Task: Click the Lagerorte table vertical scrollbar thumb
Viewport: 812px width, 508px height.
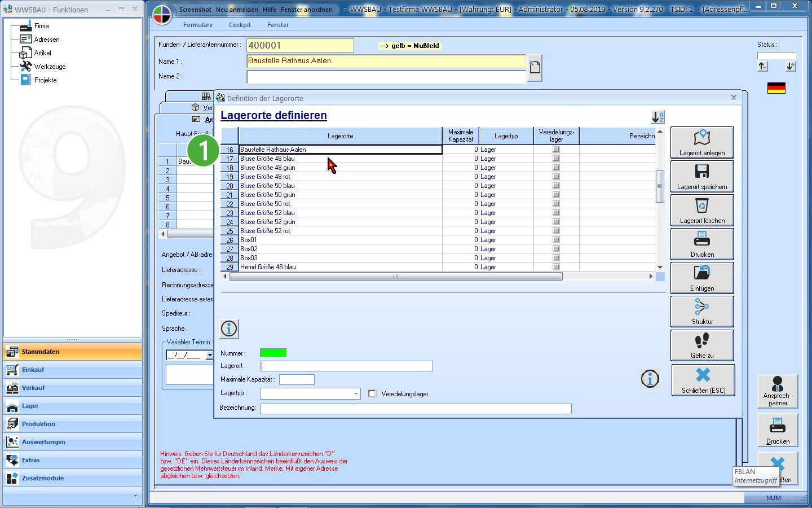Action: tap(660, 186)
